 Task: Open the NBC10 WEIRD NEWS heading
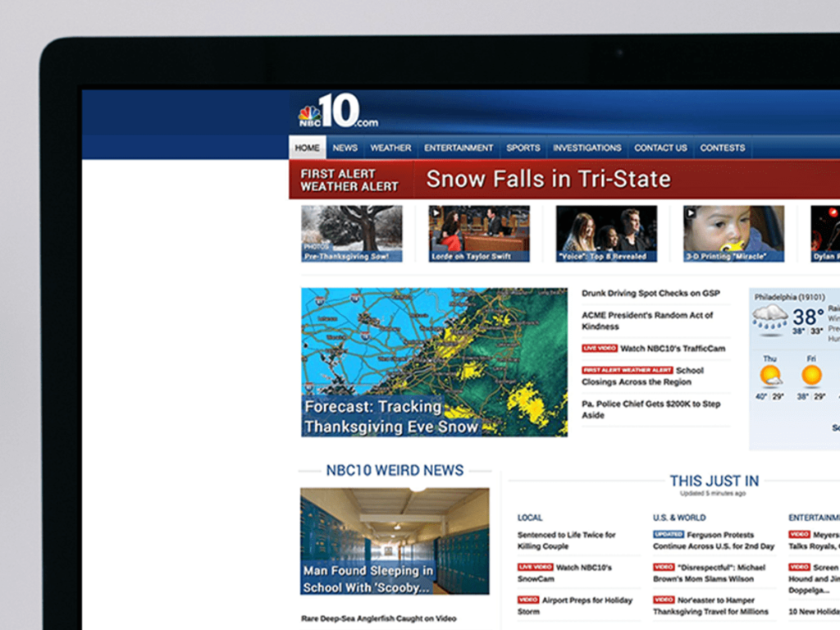click(x=395, y=470)
